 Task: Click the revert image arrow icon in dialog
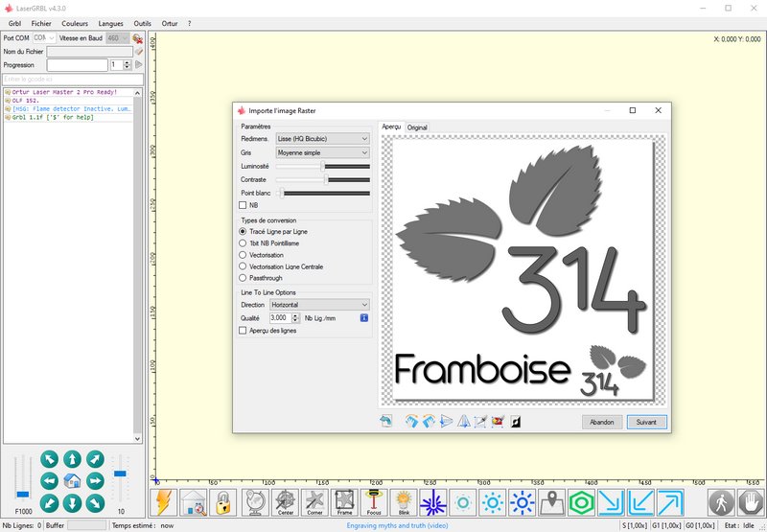tap(386, 421)
